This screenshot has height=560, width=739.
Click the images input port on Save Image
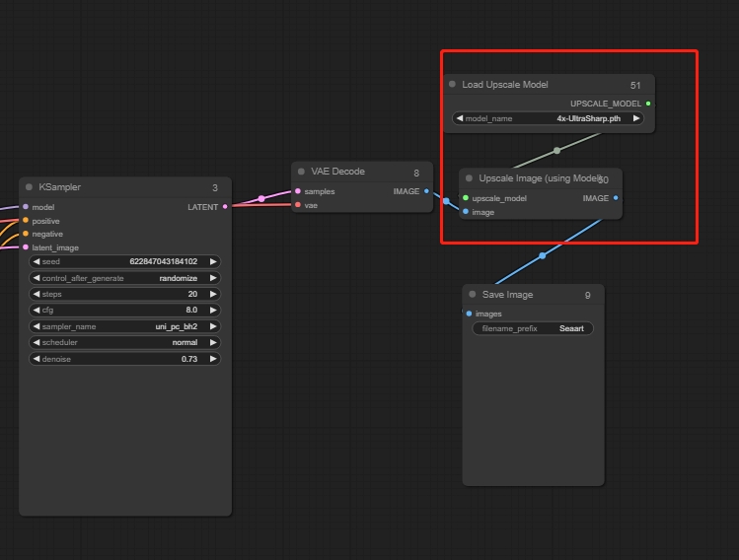469,315
